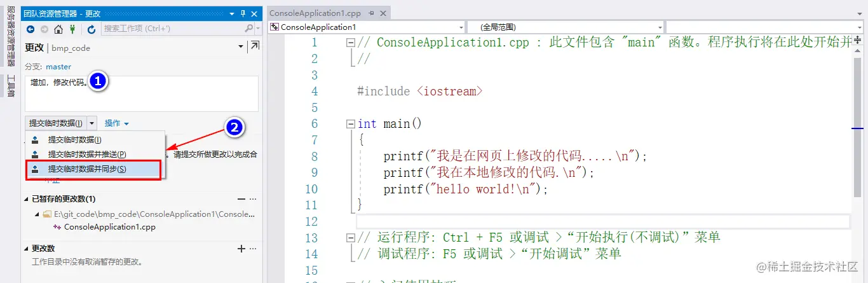The height and width of the screenshot is (283, 868).
Task: Choose 提交临时数据并同步(S) menu entry
Action: (95, 169)
